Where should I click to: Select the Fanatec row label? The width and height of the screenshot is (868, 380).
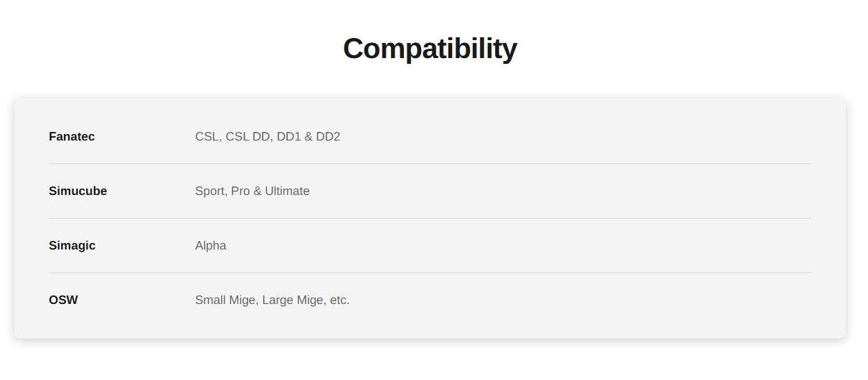[x=72, y=136]
